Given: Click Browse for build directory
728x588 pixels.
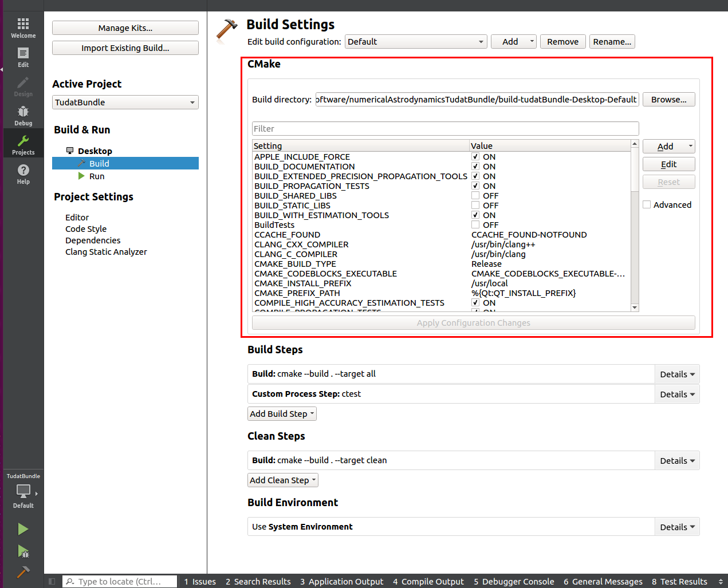Looking at the screenshot, I should coord(668,100).
